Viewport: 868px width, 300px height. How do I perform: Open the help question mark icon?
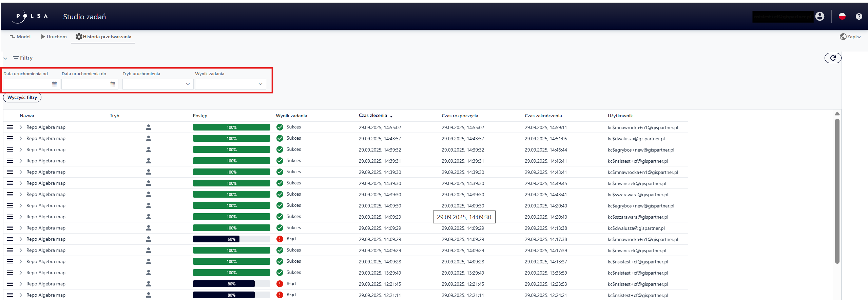[x=859, y=16]
